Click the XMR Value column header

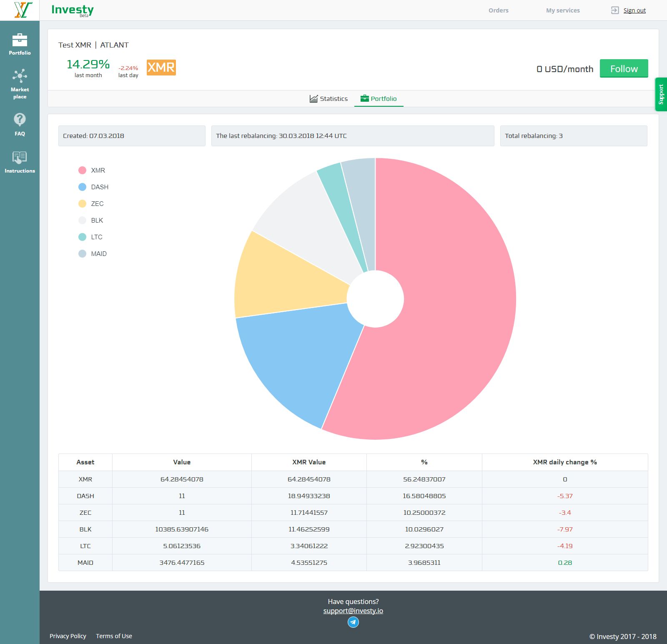(x=309, y=462)
